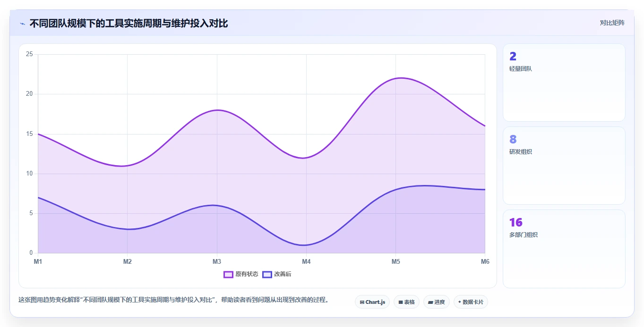Click the M3 axis label
The image size is (644, 327).
point(217,261)
